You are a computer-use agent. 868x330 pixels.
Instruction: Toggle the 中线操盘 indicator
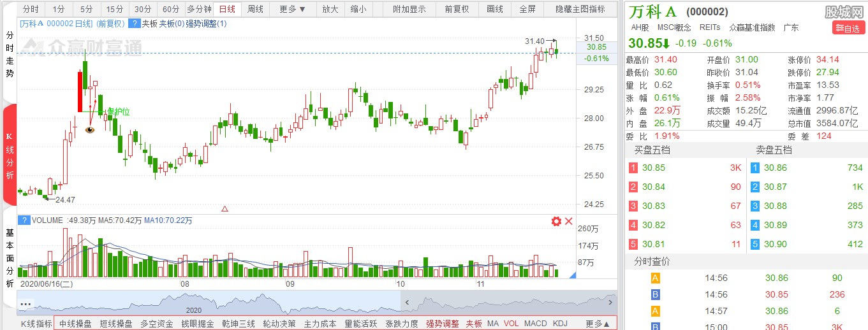75,324
